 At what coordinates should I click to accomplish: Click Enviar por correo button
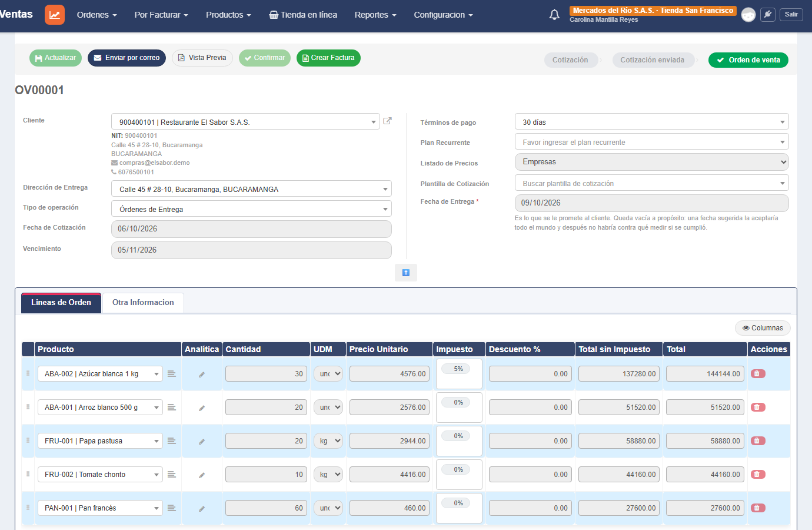(x=127, y=58)
